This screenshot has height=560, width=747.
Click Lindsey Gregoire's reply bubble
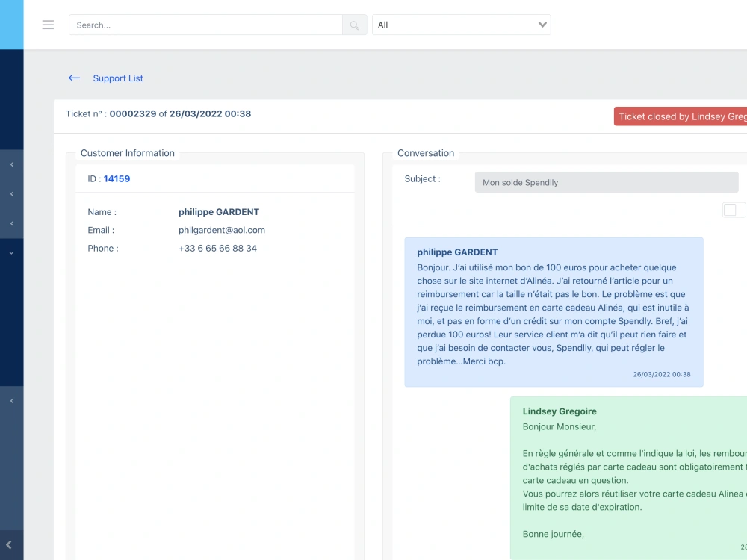tap(628, 478)
